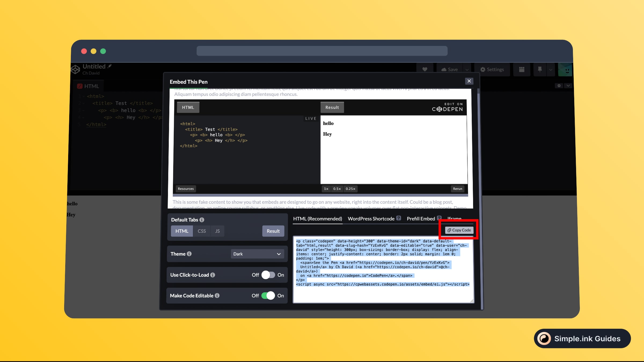Select the Prefill Embed tab

[x=421, y=219]
